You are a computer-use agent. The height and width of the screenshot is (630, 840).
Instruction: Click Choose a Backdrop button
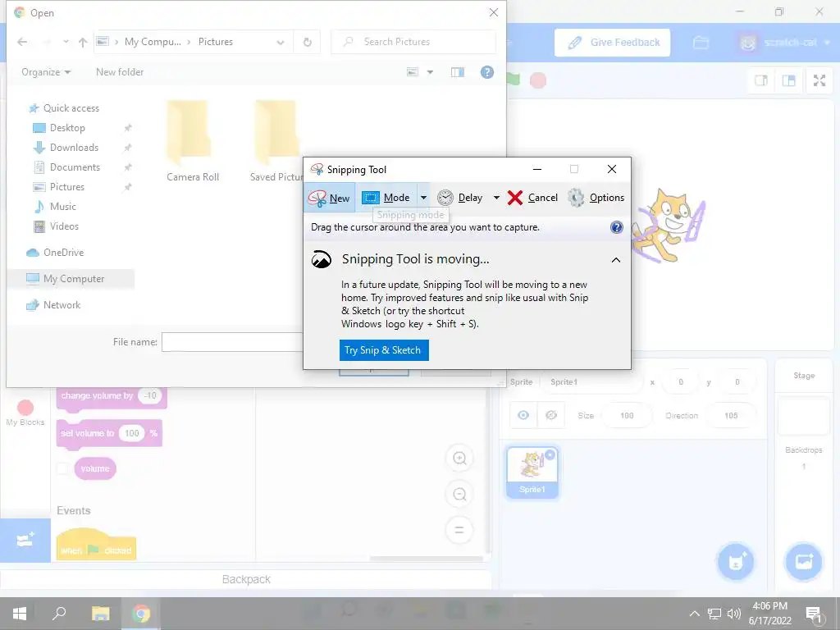[803, 561]
